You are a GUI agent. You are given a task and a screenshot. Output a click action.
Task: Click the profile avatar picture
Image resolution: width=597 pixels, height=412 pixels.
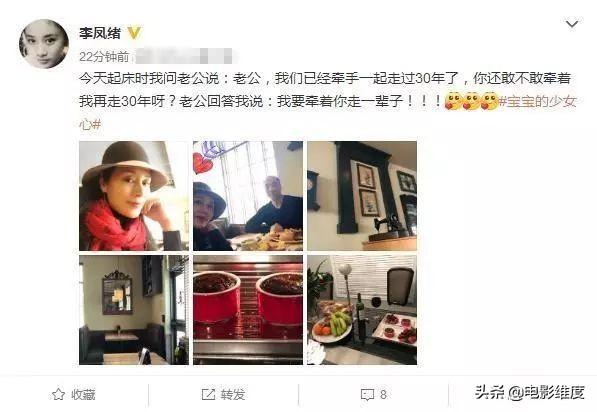(x=44, y=44)
